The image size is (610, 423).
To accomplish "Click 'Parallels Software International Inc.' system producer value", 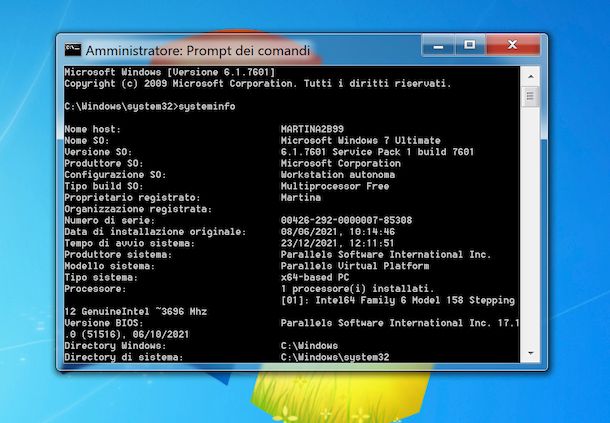I will pyautogui.click(x=386, y=255).
